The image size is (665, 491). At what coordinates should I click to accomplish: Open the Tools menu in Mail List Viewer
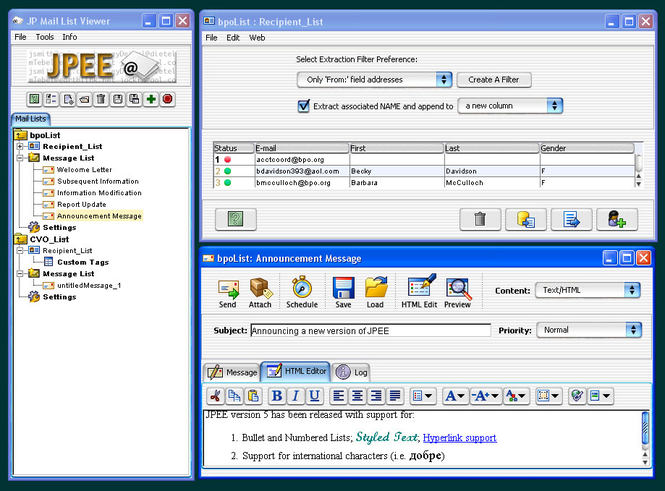(x=45, y=37)
